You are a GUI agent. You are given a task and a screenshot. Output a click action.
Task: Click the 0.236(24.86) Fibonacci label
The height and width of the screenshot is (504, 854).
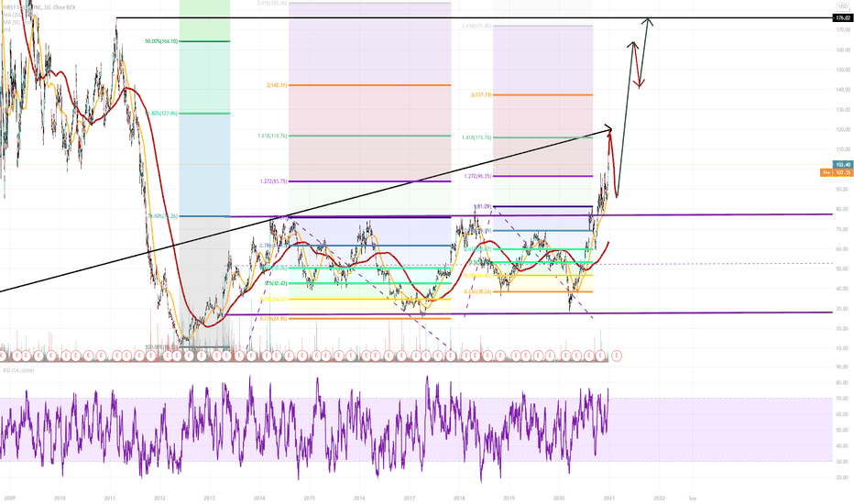click(273, 319)
